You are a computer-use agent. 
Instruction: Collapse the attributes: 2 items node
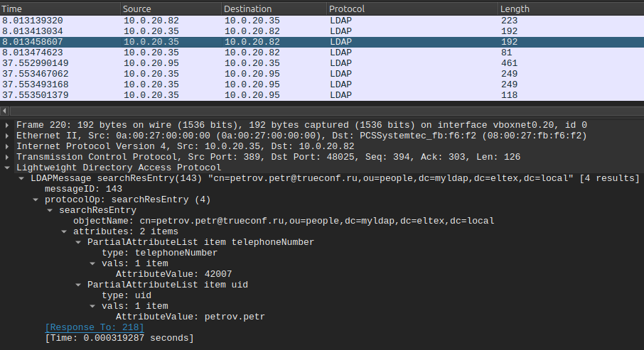click(65, 231)
